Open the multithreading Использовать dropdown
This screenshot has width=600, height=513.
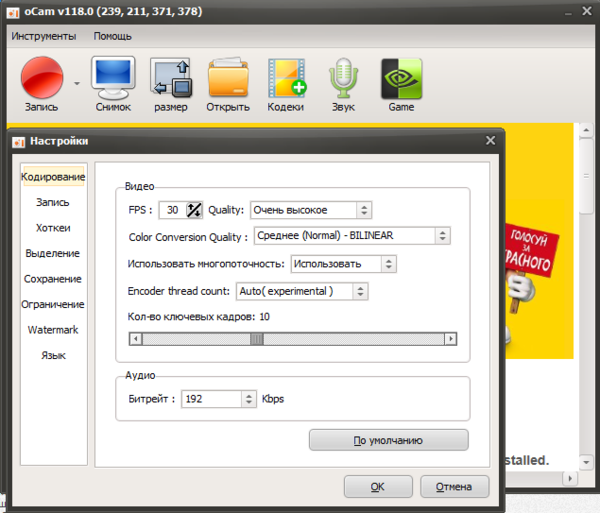tap(344, 264)
